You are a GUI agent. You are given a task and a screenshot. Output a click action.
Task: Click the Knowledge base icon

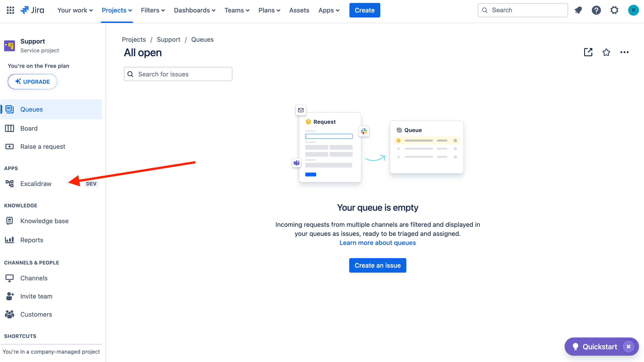click(x=10, y=221)
